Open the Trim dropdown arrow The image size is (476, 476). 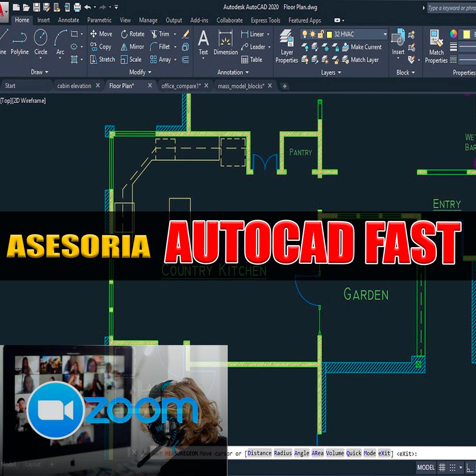[175, 35]
